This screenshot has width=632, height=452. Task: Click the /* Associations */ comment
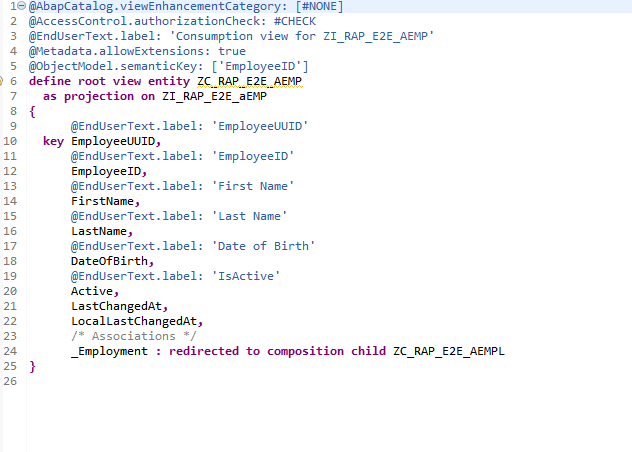tap(127, 336)
